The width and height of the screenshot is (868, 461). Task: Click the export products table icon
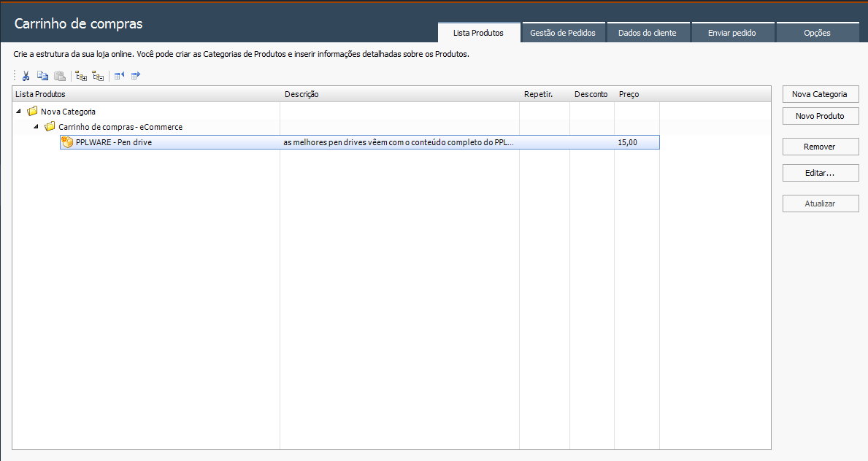click(136, 75)
